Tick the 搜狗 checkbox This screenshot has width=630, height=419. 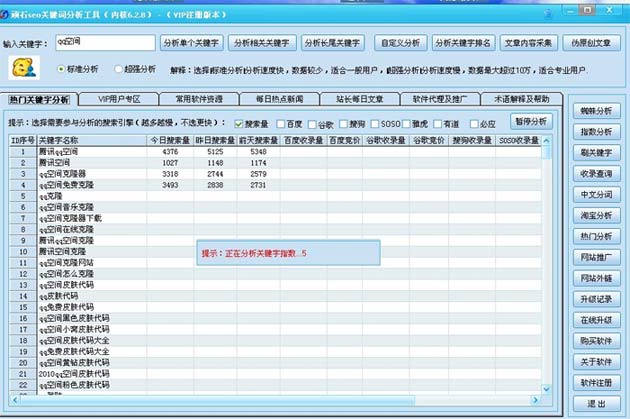coord(344,124)
